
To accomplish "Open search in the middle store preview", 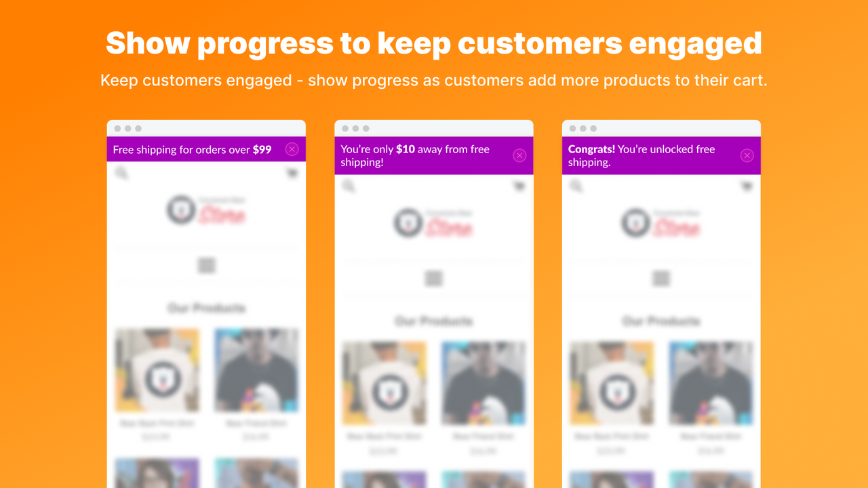I will 349,186.
